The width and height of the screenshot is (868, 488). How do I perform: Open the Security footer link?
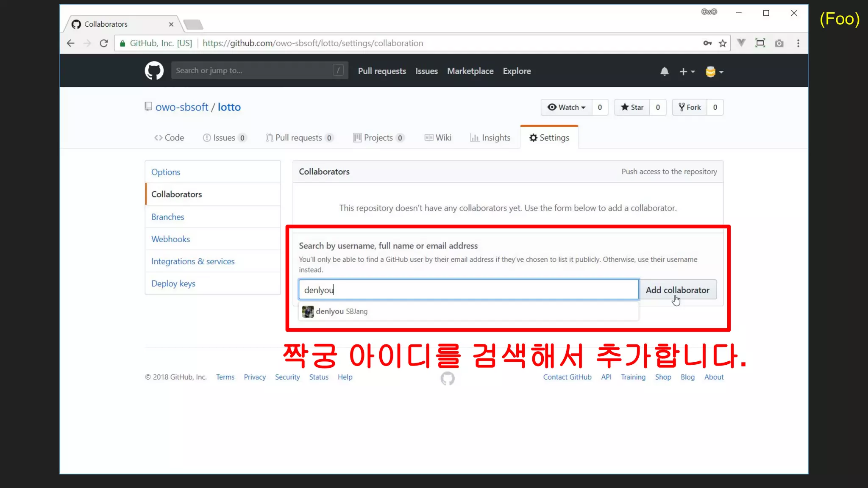click(x=287, y=377)
